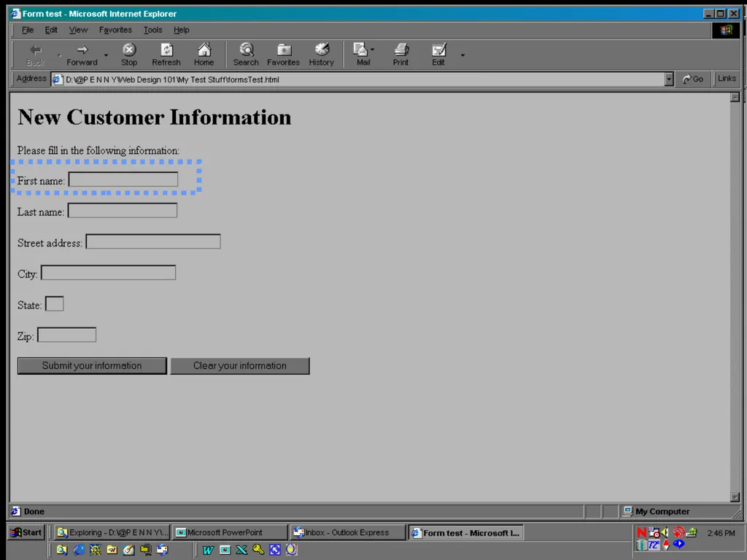Launch Internet Explorer from quick launch
747x560 pixels.
[79, 550]
